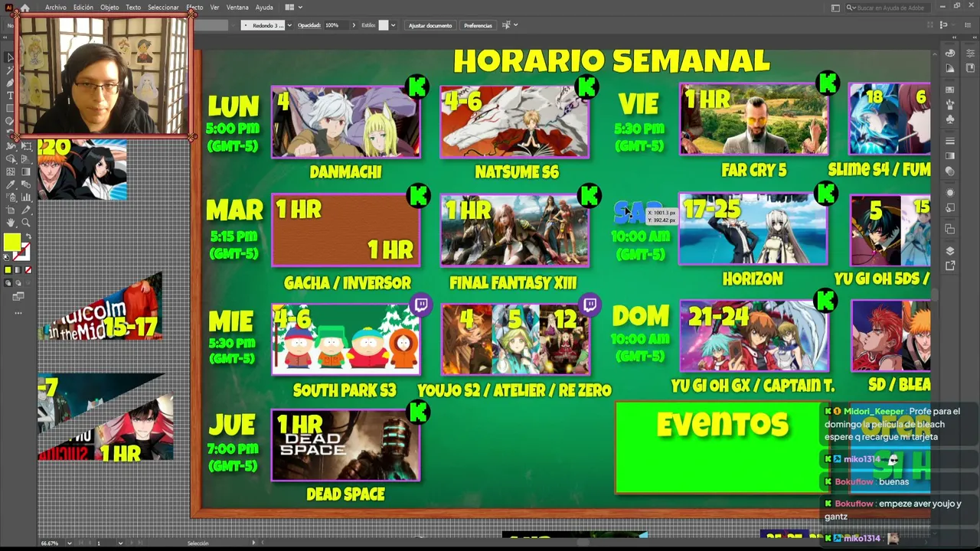Select the Artboard tool
Viewport: 980px width, 551px height.
point(11,210)
